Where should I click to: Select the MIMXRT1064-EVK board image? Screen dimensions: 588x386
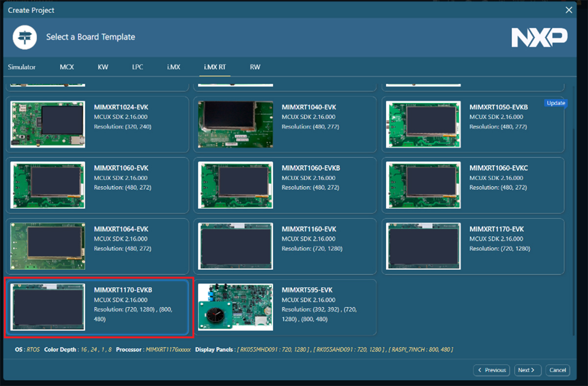tap(48, 246)
